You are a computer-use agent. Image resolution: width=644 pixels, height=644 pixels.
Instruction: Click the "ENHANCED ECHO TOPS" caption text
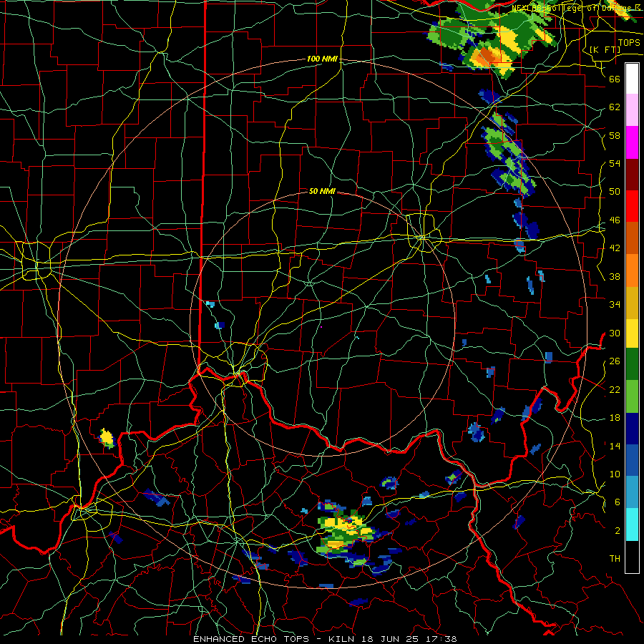251,639
